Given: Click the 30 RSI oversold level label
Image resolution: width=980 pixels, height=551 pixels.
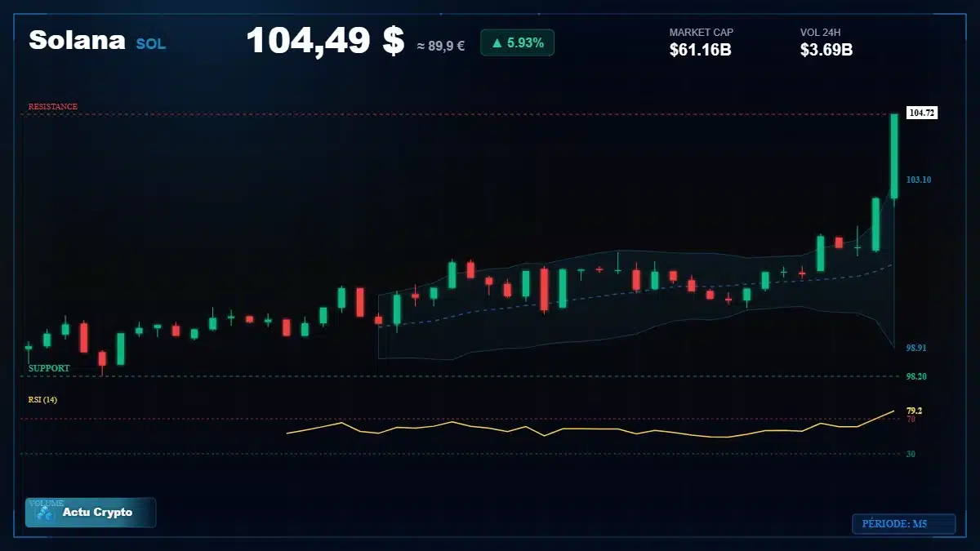Looking at the screenshot, I should 911,454.
